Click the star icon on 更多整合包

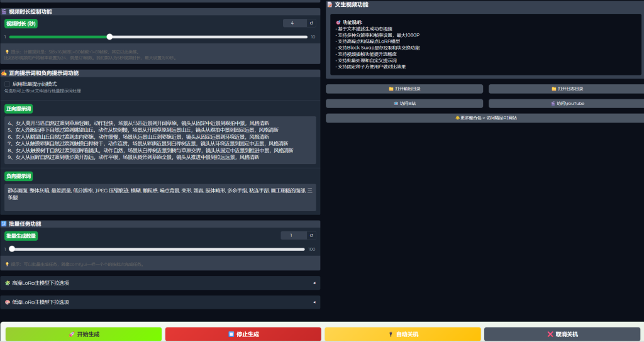[x=458, y=118]
